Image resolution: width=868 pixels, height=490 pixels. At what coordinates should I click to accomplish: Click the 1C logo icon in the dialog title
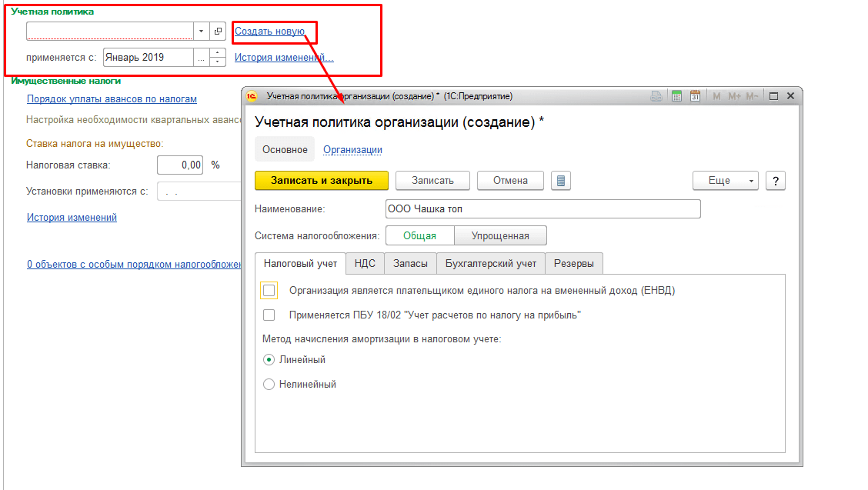click(x=252, y=96)
